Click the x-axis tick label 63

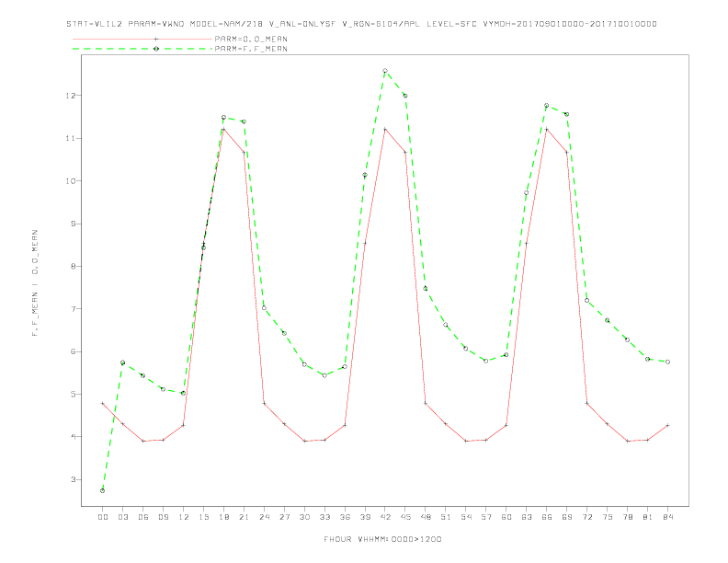pos(527,517)
